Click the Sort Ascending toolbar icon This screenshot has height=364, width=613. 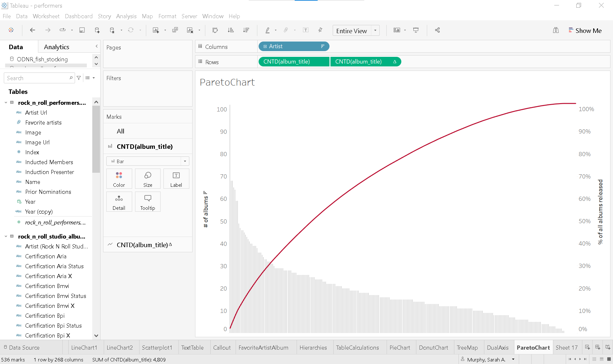tap(231, 30)
